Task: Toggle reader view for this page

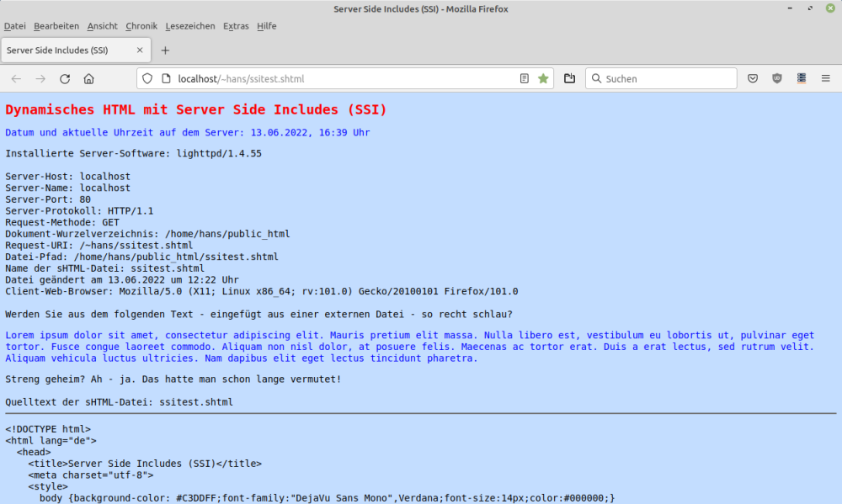Action: 525,79
